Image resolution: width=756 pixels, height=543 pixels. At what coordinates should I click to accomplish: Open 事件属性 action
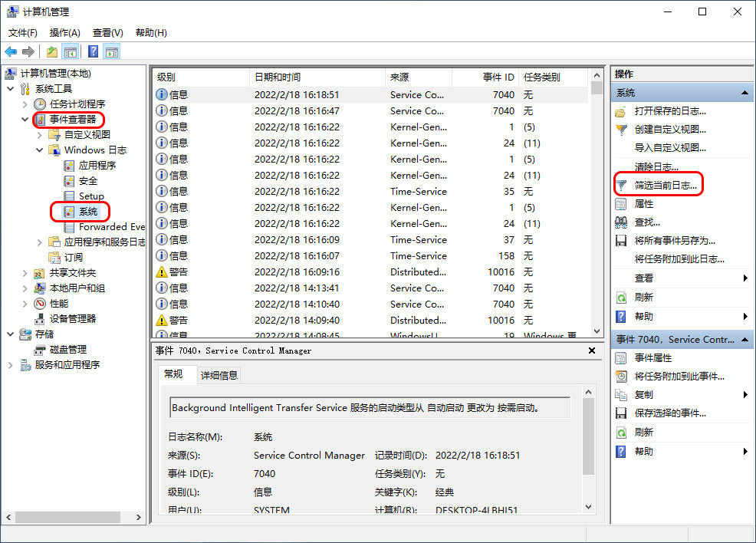(652, 358)
